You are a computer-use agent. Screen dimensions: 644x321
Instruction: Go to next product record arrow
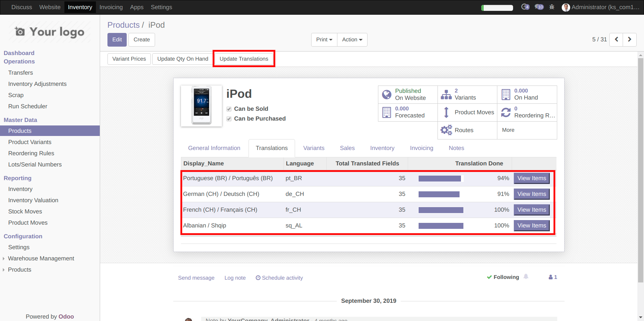[630, 40]
